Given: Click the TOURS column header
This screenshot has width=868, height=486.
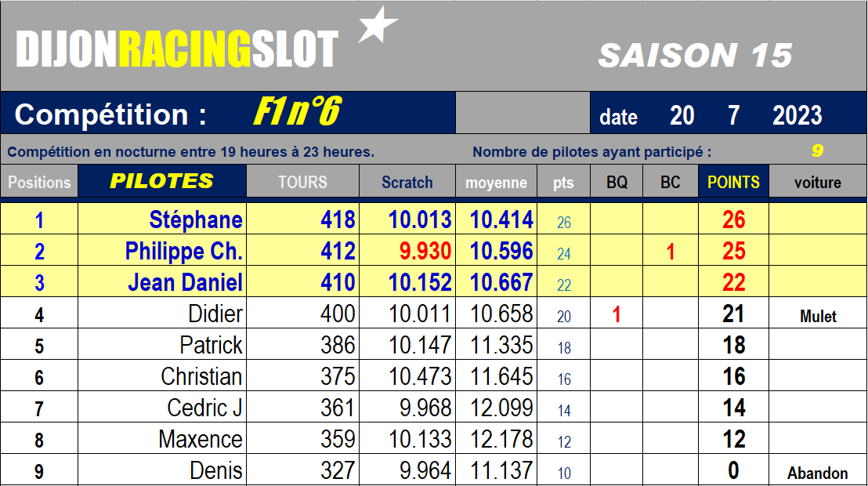Looking at the screenshot, I should (302, 181).
